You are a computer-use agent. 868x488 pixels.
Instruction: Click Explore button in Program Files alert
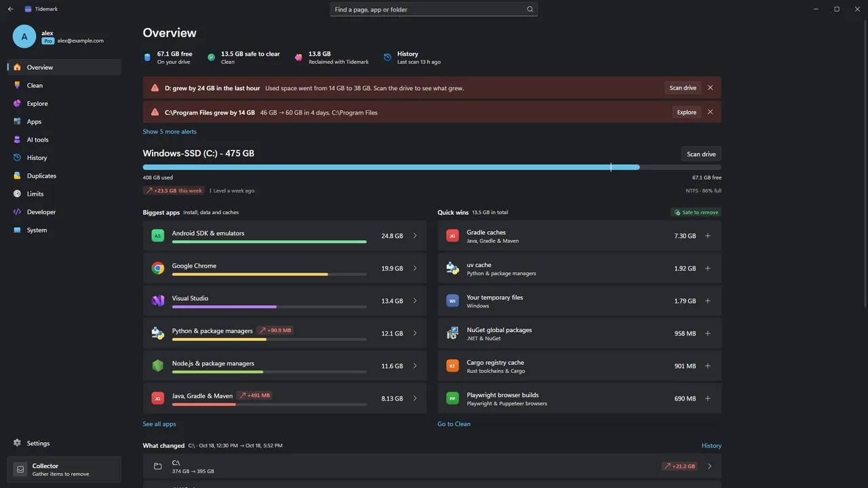(687, 113)
